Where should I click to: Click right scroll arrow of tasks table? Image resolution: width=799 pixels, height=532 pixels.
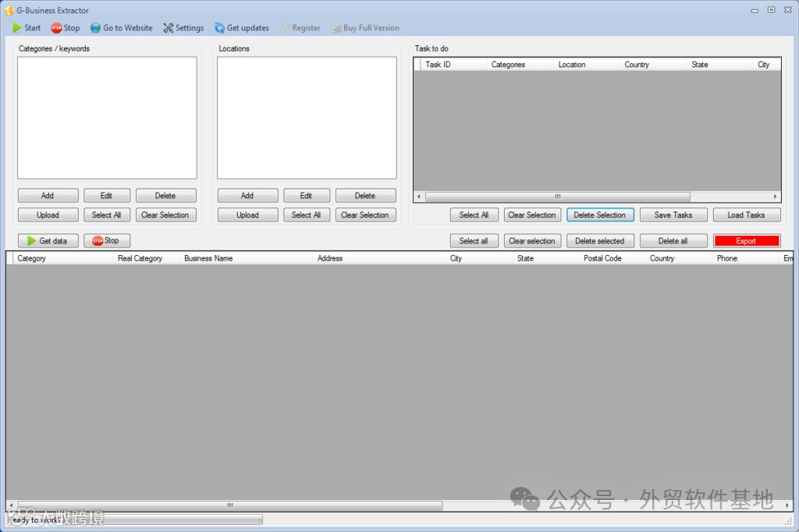click(x=775, y=197)
